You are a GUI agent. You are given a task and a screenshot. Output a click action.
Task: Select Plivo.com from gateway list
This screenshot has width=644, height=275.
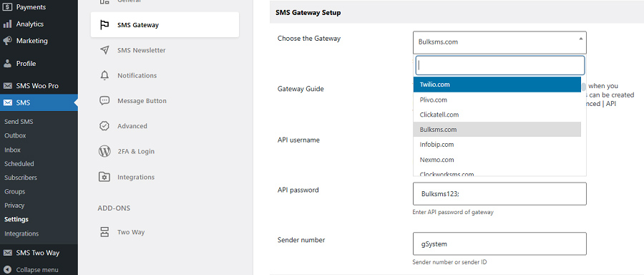coord(497,100)
